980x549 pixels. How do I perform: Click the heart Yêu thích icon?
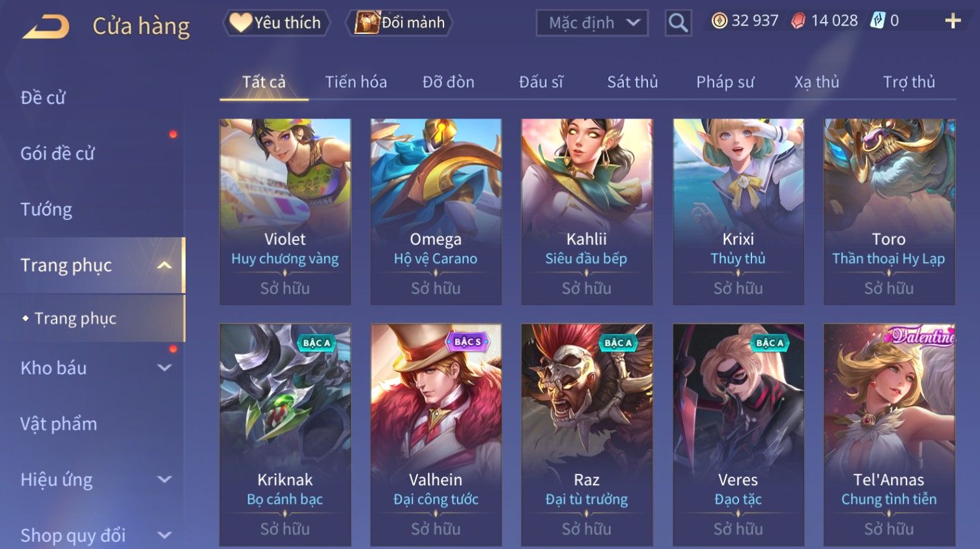(x=240, y=22)
